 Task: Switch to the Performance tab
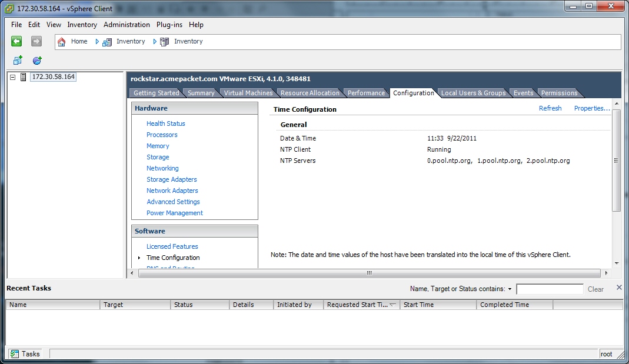366,93
